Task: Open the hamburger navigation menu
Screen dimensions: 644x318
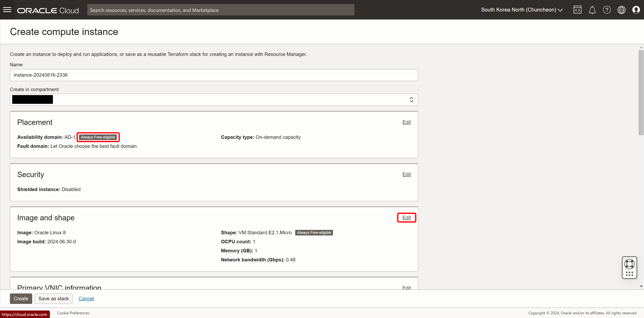Action: point(7,10)
